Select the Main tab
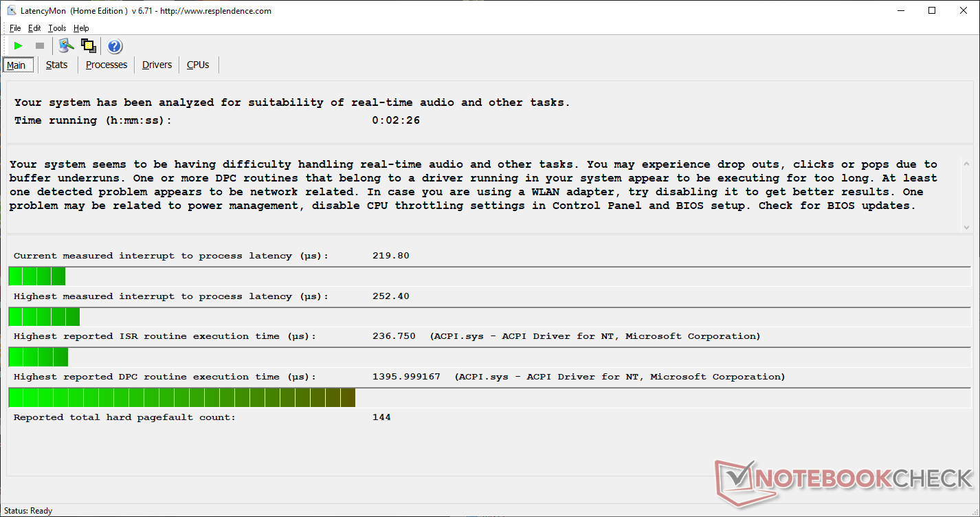Screen dimensions: 980x517 click(x=16, y=65)
